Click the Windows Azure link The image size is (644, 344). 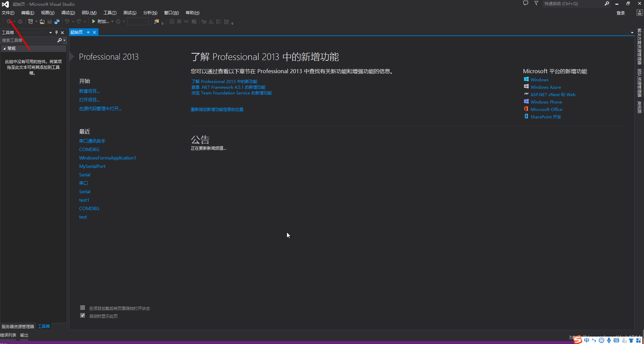(546, 87)
